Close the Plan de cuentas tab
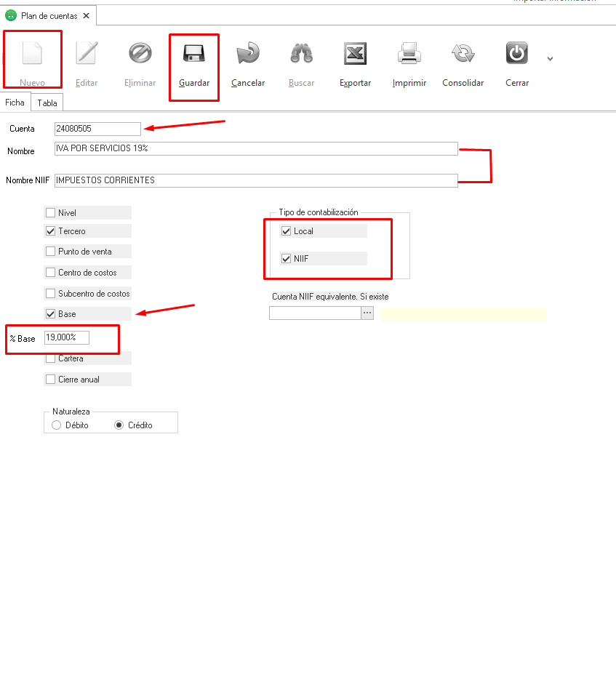 pyautogui.click(x=87, y=15)
